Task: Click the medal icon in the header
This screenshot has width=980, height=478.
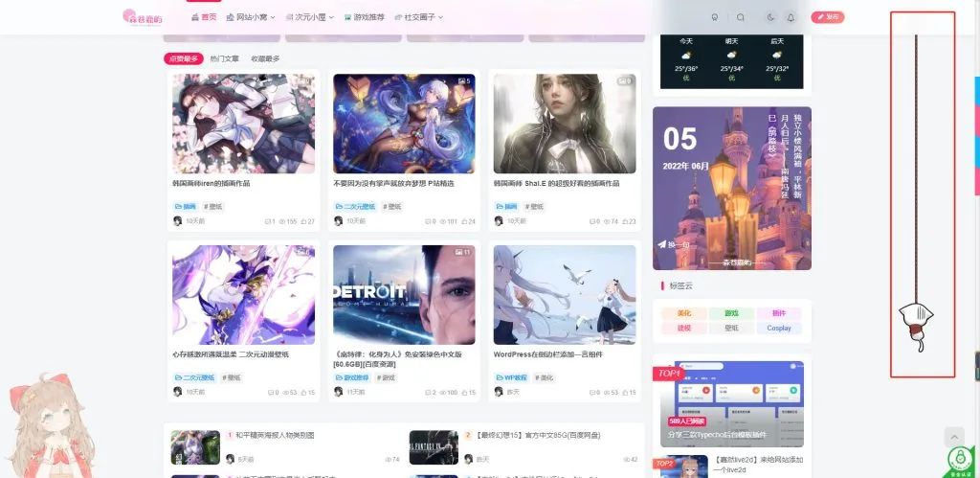Action: click(x=714, y=17)
